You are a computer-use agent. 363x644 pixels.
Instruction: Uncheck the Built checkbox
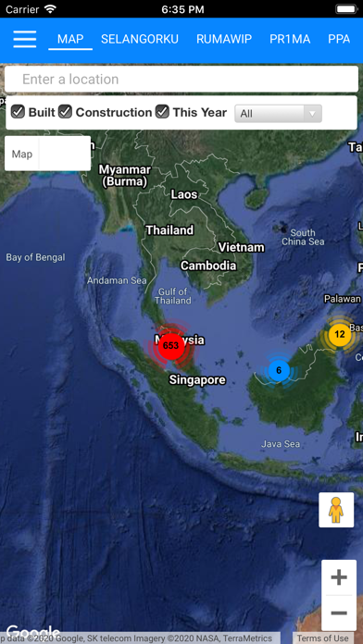coord(18,112)
